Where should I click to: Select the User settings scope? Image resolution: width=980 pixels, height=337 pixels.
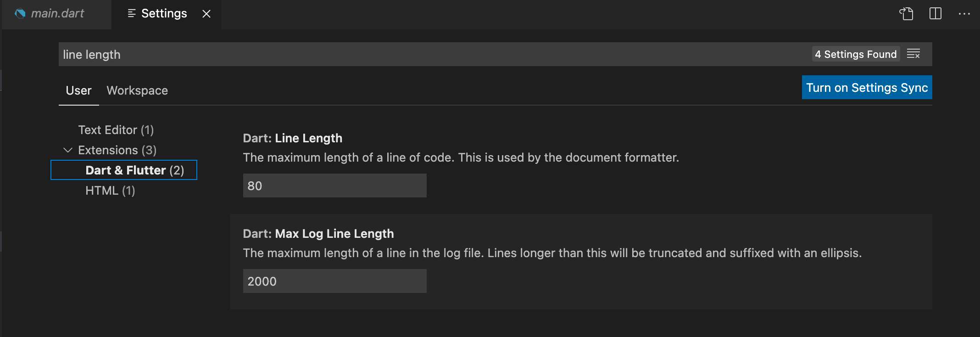(x=78, y=90)
